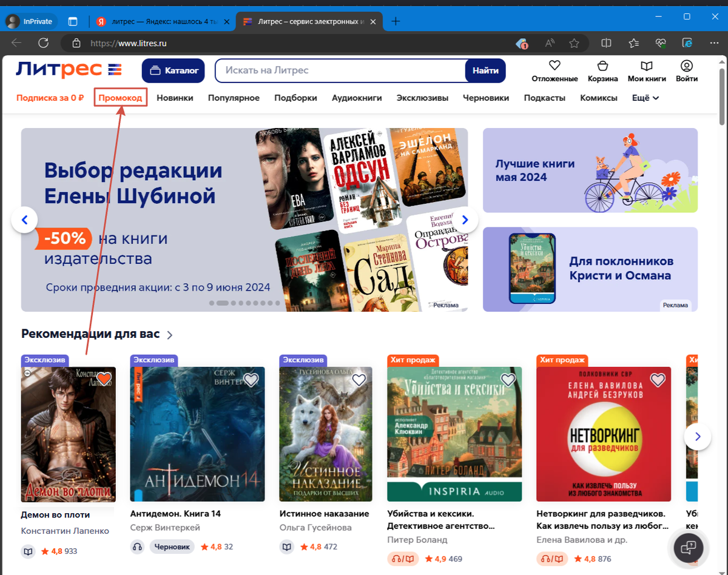Click the extension icon with red badge
The image size is (728, 575).
522,43
